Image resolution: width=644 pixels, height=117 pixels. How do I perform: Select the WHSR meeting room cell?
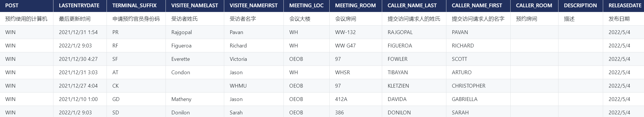(342, 72)
